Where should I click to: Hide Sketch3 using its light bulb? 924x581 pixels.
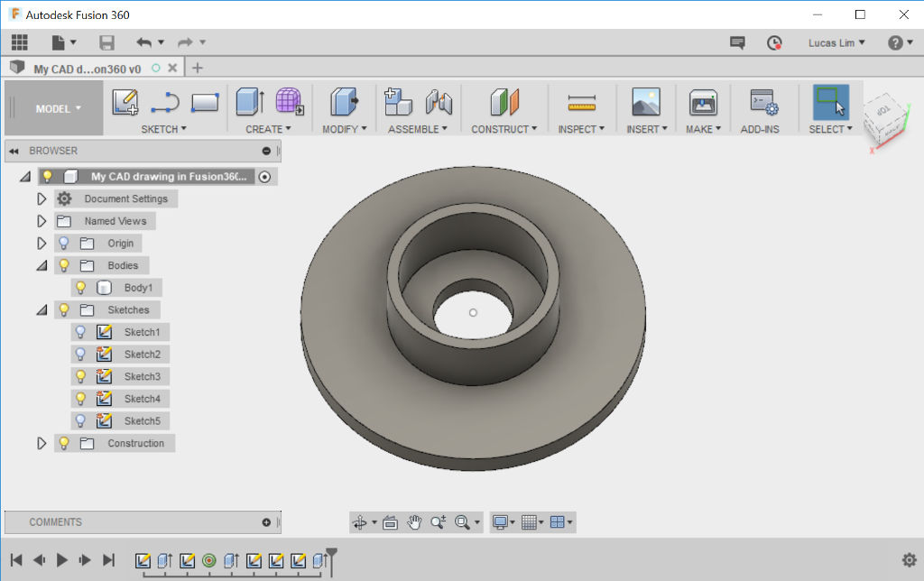(80, 376)
